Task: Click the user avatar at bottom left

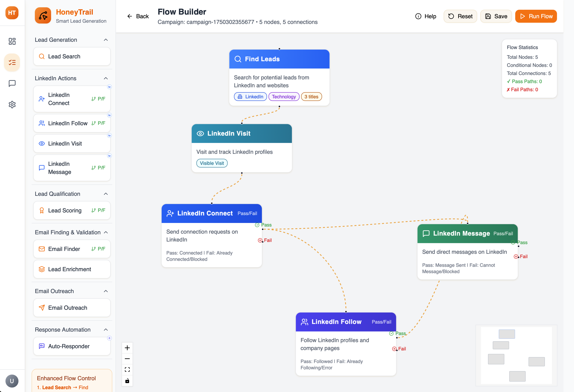Action: 12,381
